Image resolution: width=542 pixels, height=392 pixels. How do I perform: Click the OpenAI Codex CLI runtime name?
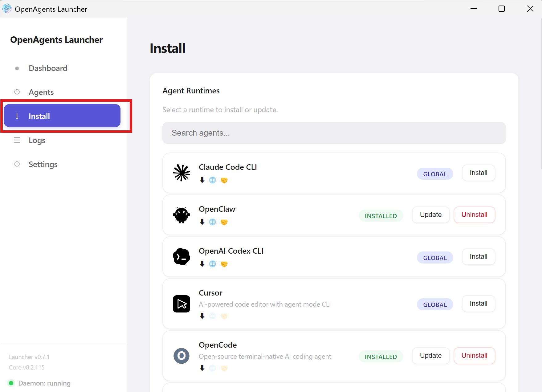231,251
